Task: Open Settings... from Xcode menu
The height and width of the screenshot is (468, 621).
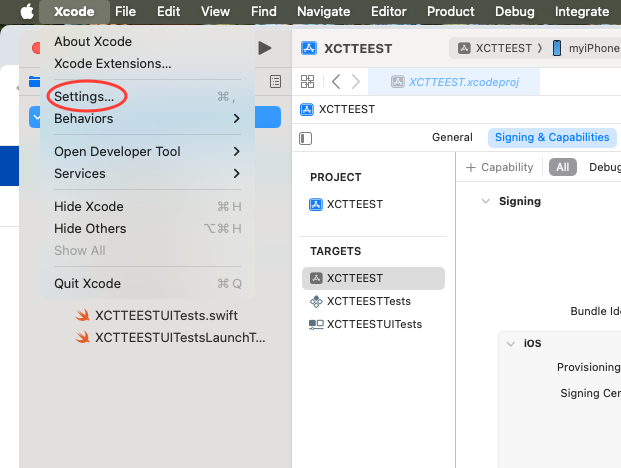Action: coord(147,97)
